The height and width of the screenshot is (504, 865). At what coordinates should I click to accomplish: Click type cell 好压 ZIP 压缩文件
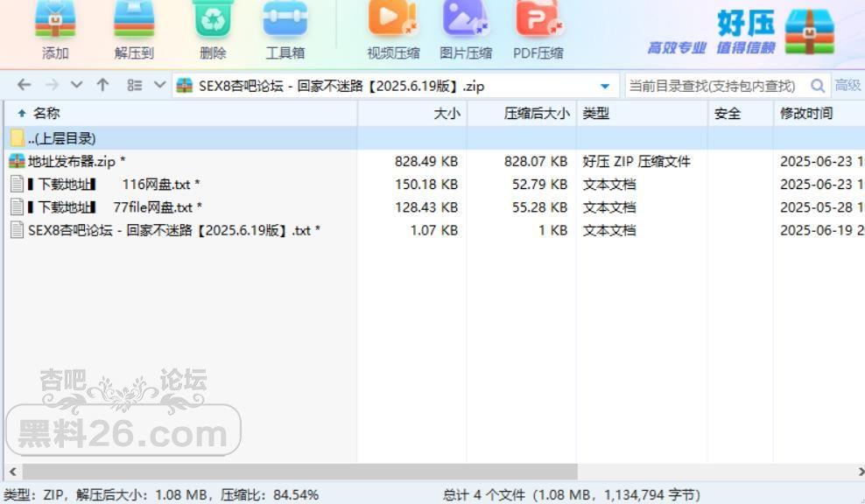click(636, 162)
